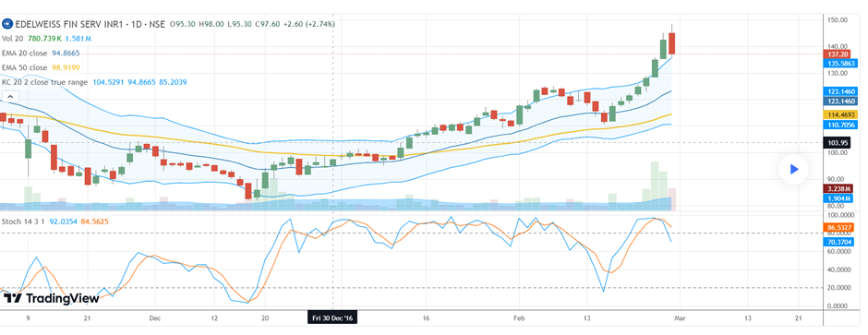
Task: Click the 135.5863 price axis label
Action: [841, 64]
